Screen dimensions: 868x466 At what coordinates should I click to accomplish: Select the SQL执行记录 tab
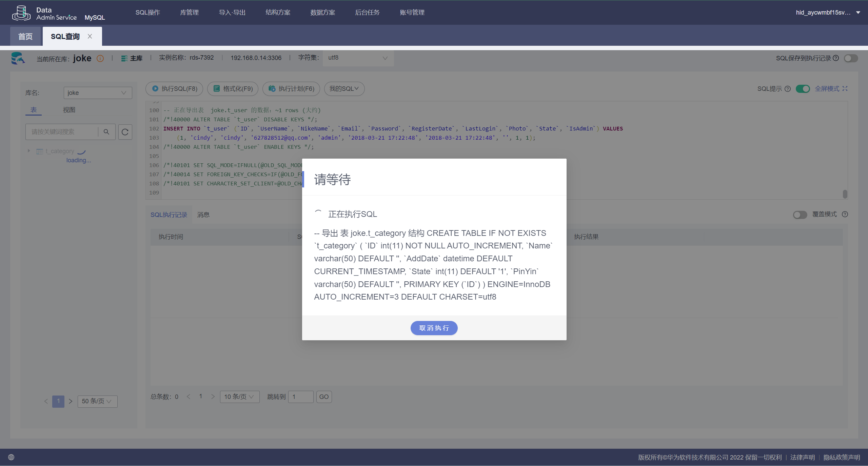pos(169,215)
